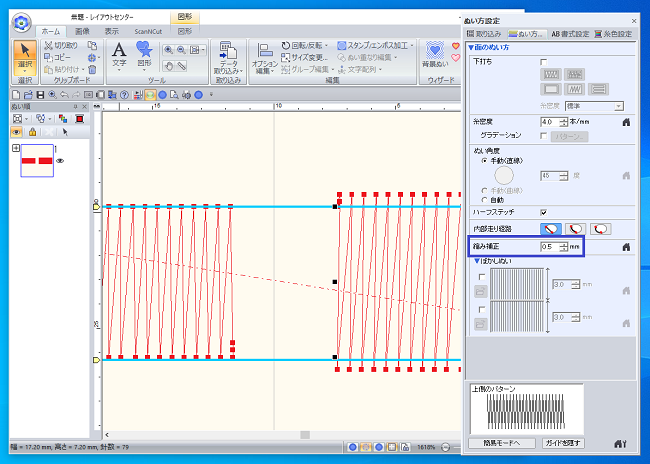
Task: Enable the 下打ち checkbox
Action: click(543, 62)
